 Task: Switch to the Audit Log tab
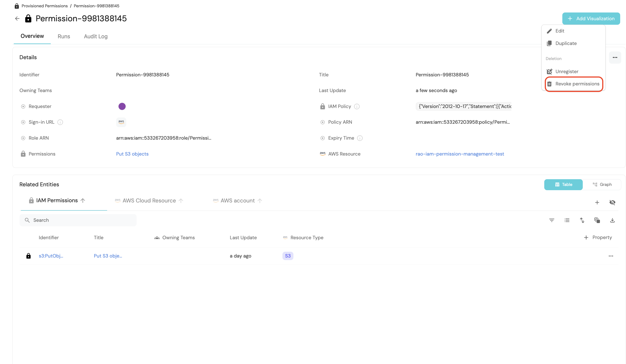click(x=96, y=36)
